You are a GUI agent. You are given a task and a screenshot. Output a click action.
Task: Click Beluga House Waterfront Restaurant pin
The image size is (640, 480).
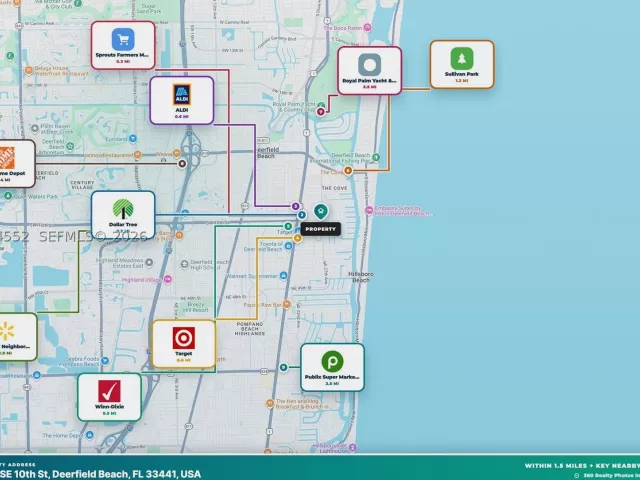click(x=29, y=70)
